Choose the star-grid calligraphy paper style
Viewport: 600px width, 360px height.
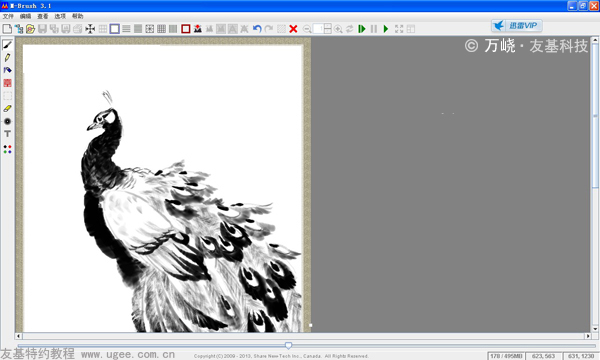(150, 29)
